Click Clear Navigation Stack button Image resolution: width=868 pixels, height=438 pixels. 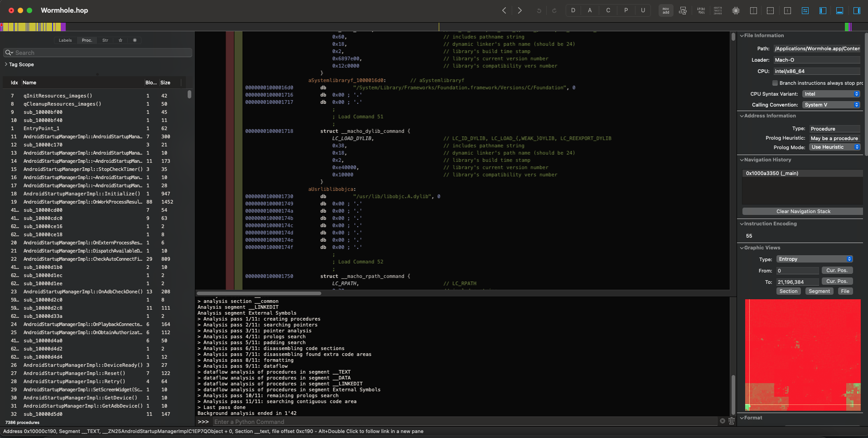click(803, 211)
